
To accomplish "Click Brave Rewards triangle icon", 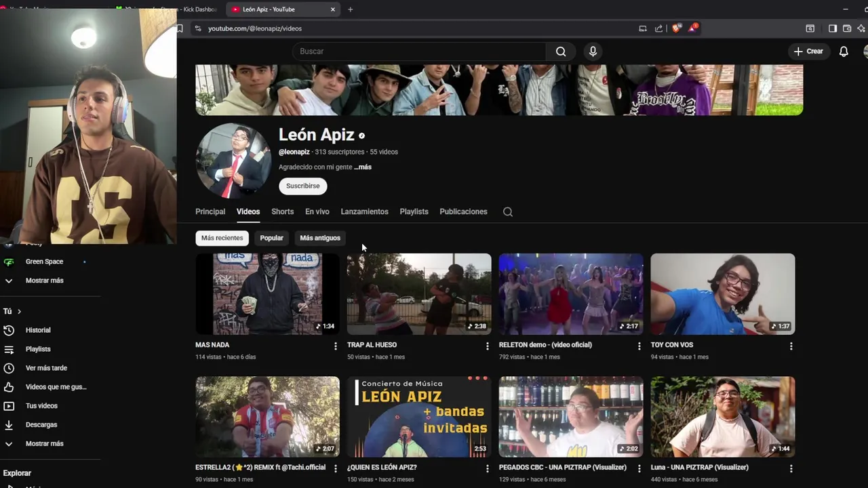I will (692, 28).
